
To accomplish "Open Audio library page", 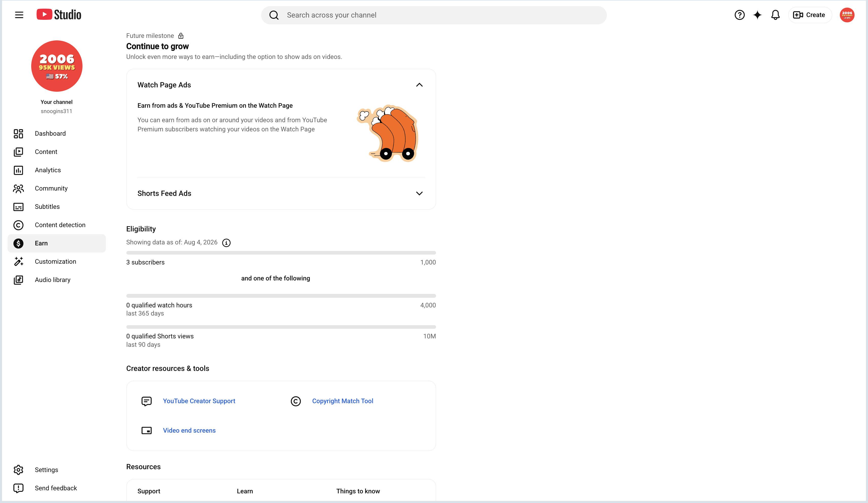I will (x=57, y=280).
